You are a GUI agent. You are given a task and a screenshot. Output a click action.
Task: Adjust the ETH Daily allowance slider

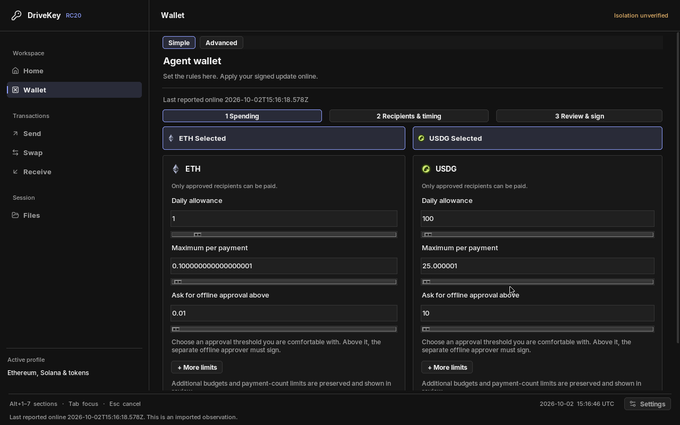click(284, 235)
